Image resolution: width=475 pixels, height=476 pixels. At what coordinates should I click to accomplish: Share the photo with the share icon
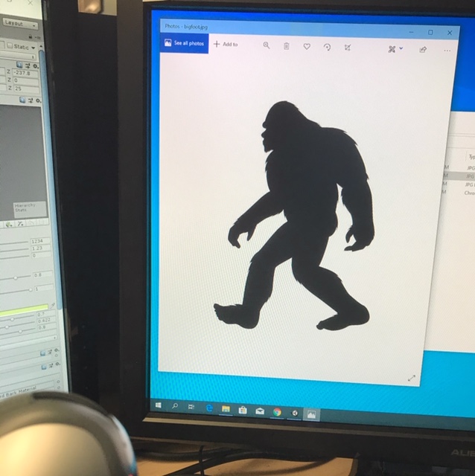coord(423,50)
